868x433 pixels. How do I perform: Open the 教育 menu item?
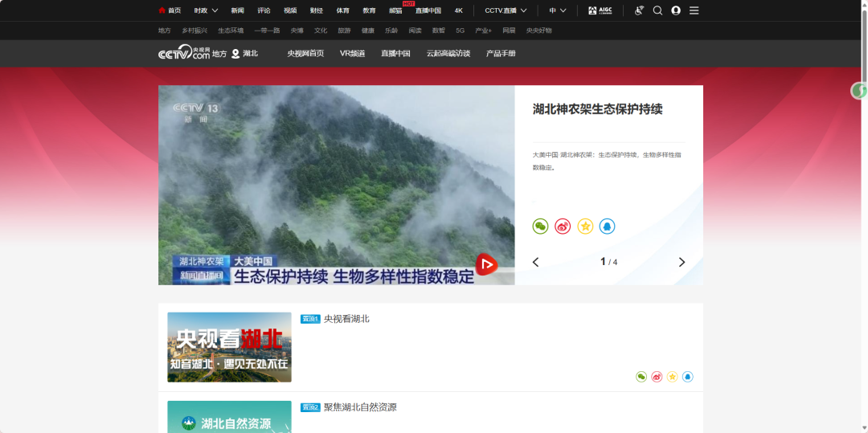click(x=369, y=10)
